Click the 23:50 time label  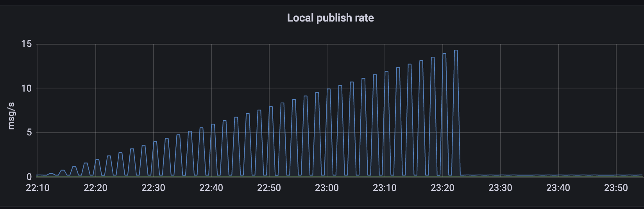pos(616,188)
